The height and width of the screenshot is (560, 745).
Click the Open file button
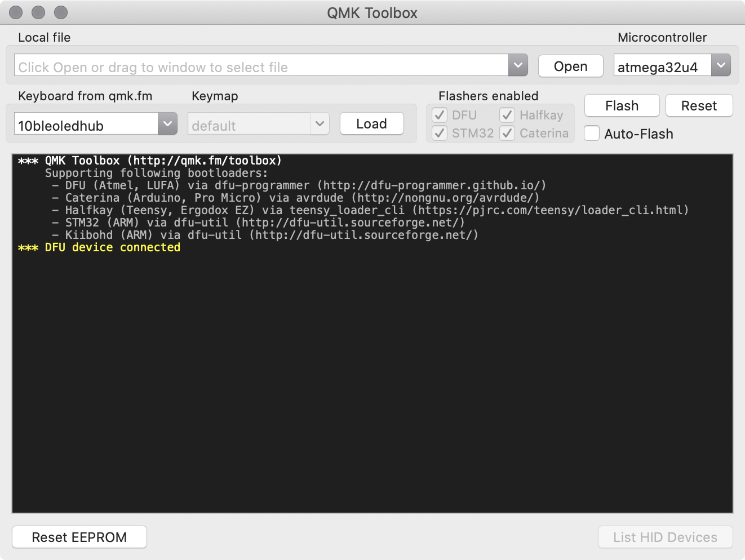pyautogui.click(x=570, y=66)
